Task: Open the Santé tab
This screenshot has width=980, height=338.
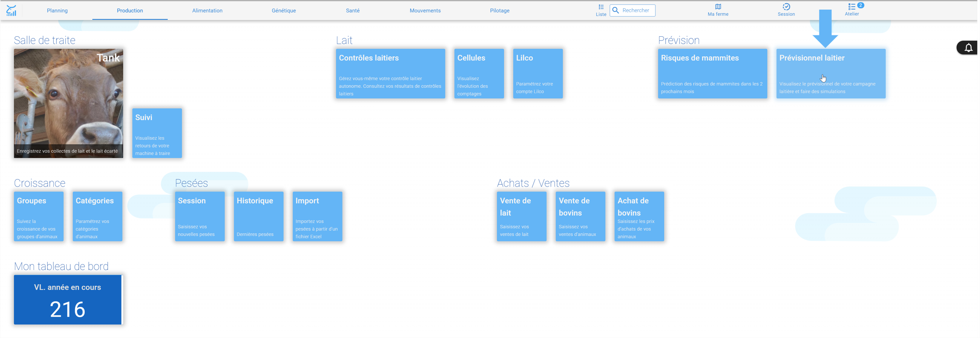Action: [353, 10]
